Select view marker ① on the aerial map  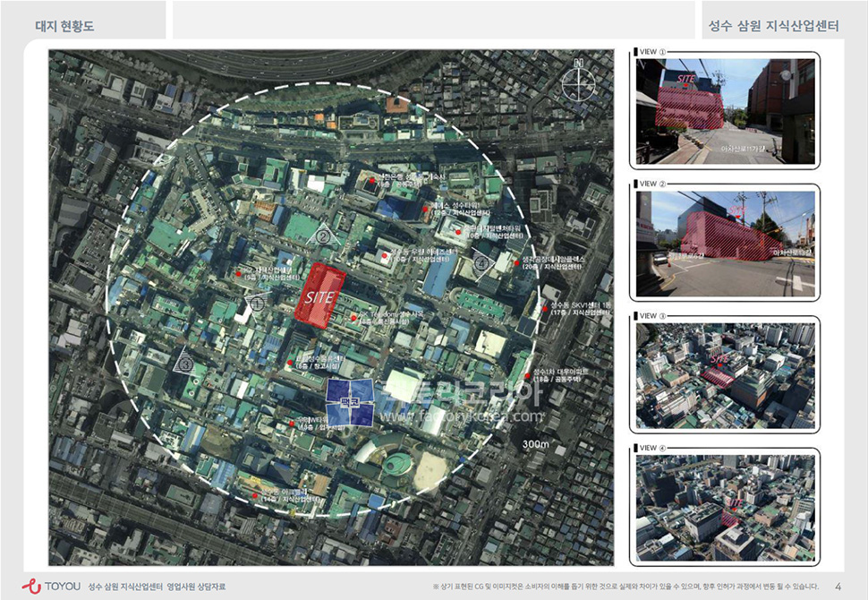[x=256, y=303]
